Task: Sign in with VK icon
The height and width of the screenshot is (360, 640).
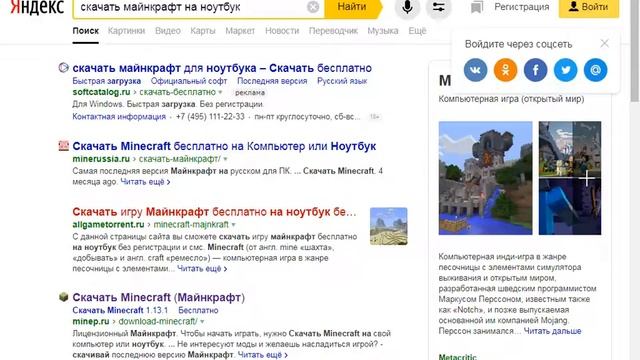Action: pos(476,70)
